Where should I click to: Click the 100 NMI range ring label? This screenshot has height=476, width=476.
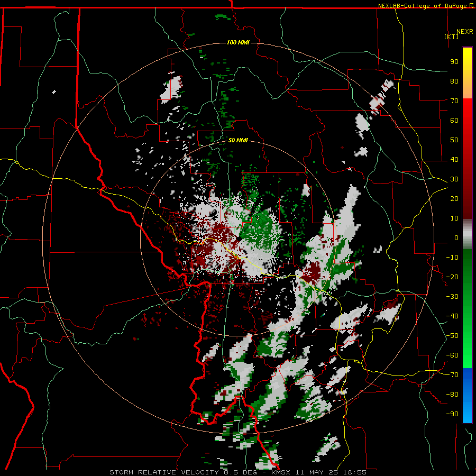point(238,42)
